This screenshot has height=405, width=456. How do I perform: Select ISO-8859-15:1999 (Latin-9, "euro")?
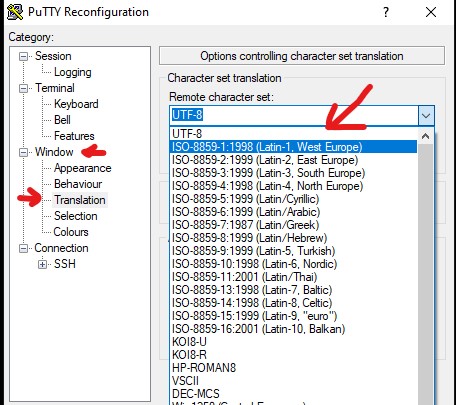pos(293,316)
